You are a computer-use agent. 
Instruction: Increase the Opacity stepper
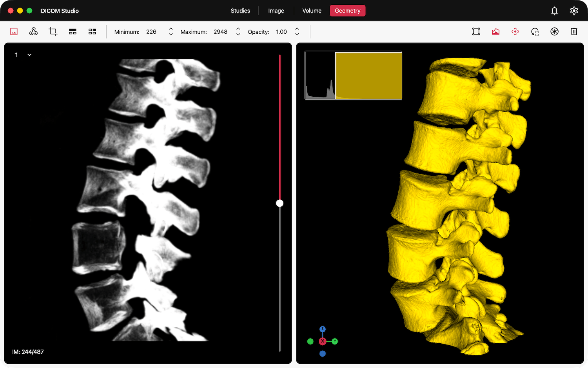pos(297,29)
